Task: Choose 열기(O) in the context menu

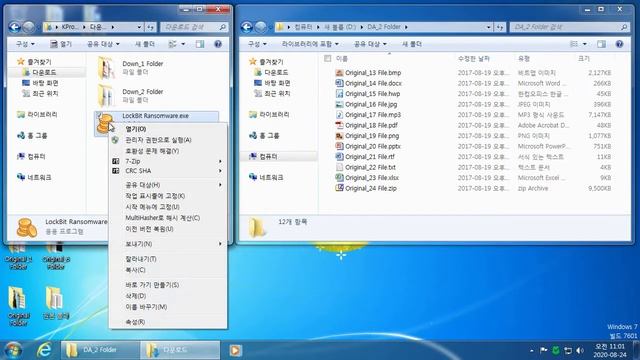Action: (168, 129)
